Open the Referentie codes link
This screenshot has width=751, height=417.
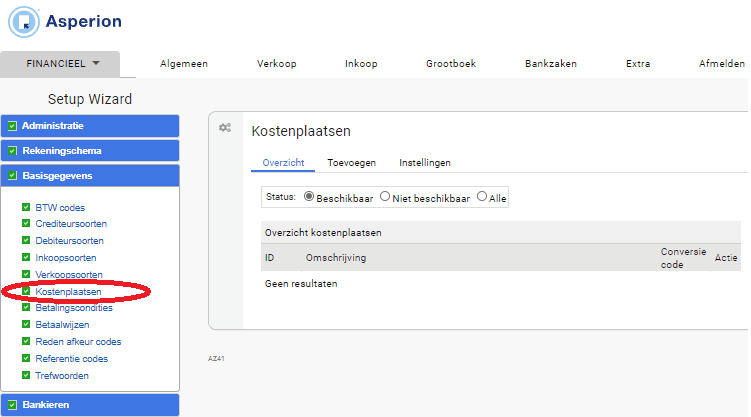(x=71, y=359)
